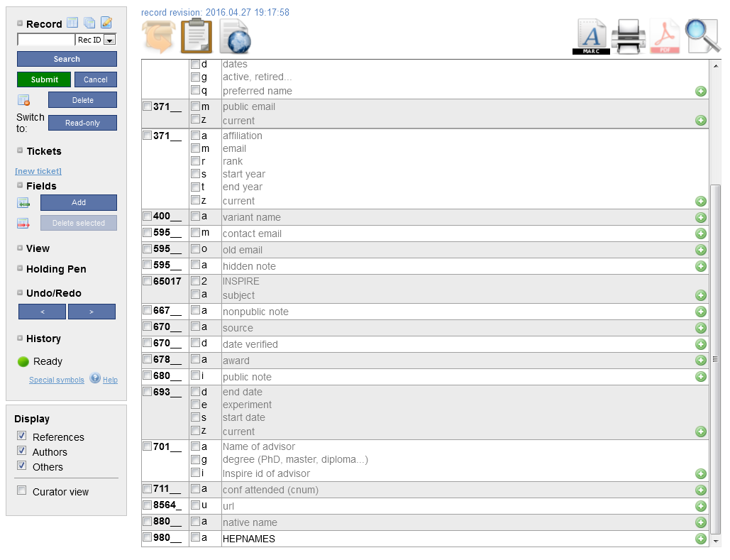Check subfield e experiment checkbox

coord(196,405)
